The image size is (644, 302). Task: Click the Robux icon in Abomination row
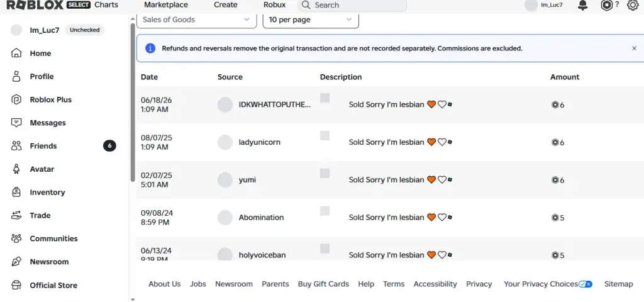pos(555,218)
